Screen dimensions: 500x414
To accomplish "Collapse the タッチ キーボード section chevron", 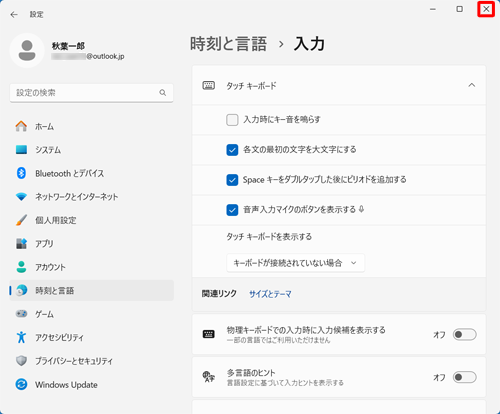I will coord(472,85).
